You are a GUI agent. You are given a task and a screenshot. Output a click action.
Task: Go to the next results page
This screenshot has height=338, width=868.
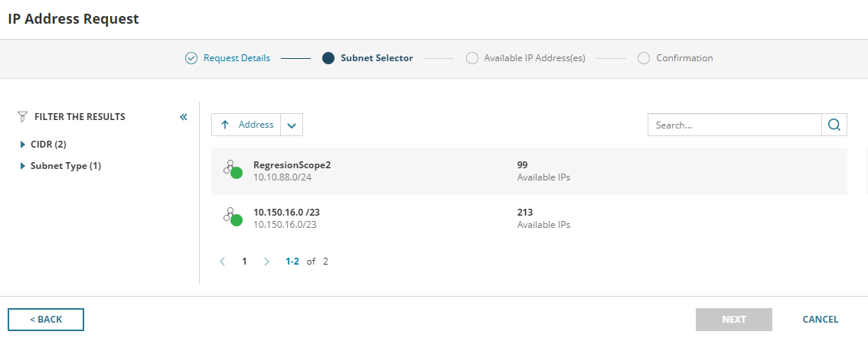point(266,262)
